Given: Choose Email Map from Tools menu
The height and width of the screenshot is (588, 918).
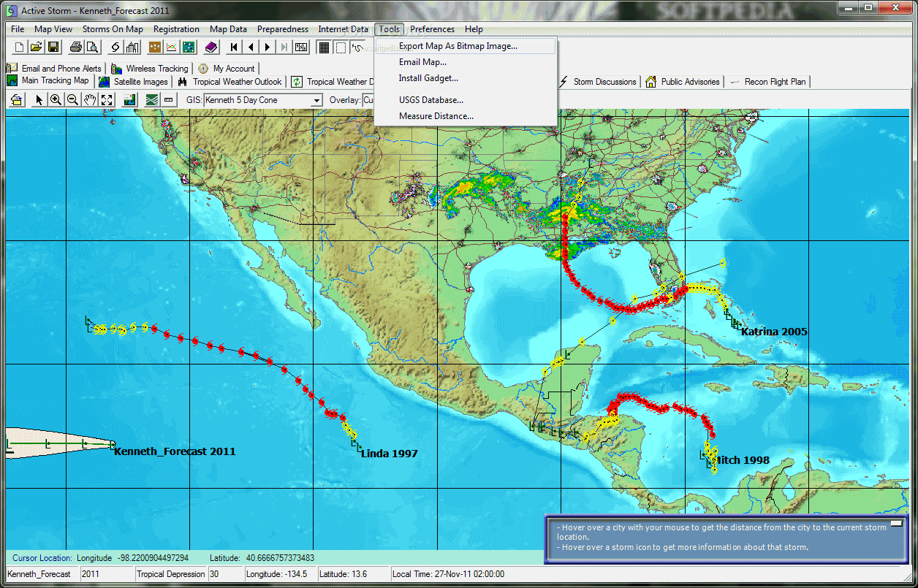Looking at the screenshot, I should (465, 62).
